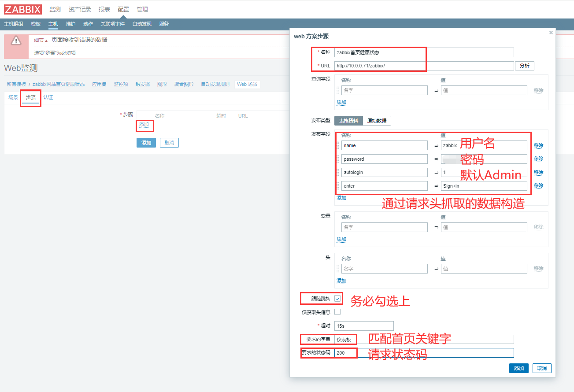The height and width of the screenshot is (392, 574).
Task: Click the step 名称 input field
Action: 424,52
